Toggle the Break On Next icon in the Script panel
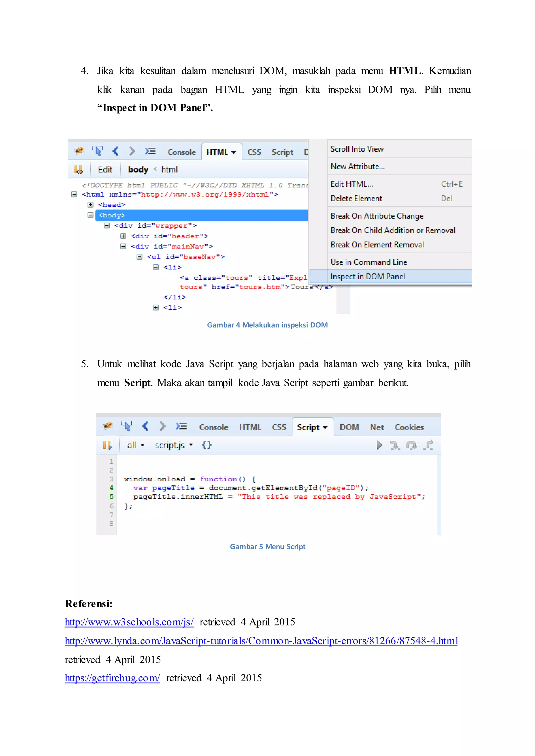The image size is (535, 756). (x=107, y=445)
